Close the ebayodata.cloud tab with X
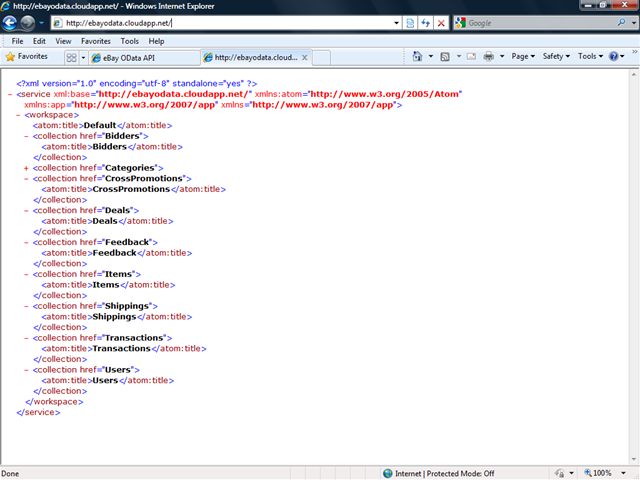 click(304, 58)
